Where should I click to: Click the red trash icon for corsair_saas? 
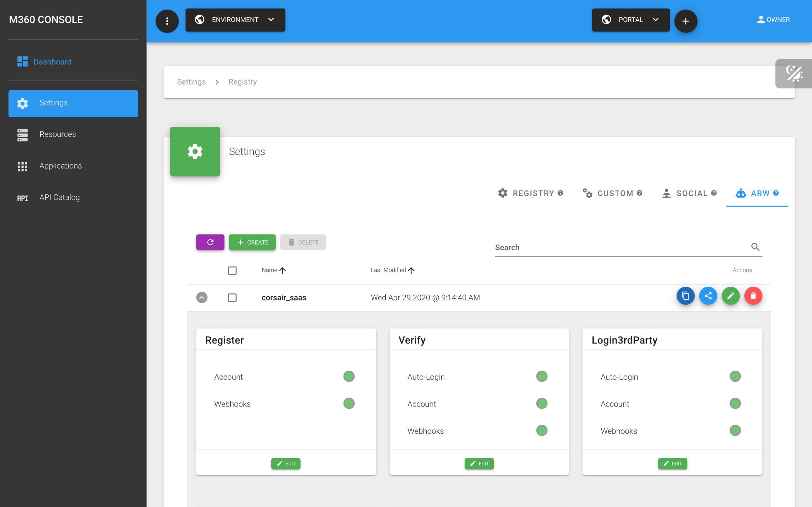(753, 296)
